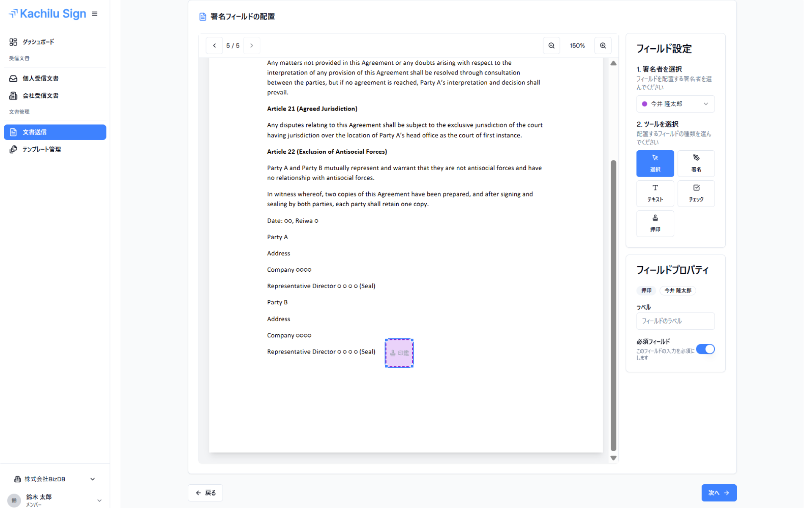Image resolution: width=812 pixels, height=508 pixels.
Task: Toggle the 必須フィールド switch off
Action: point(705,349)
